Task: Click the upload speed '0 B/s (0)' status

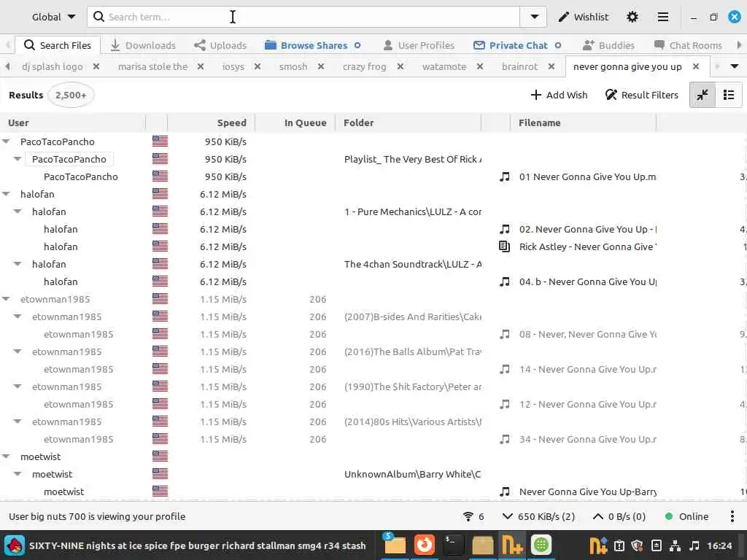Action: click(x=619, y=517)
